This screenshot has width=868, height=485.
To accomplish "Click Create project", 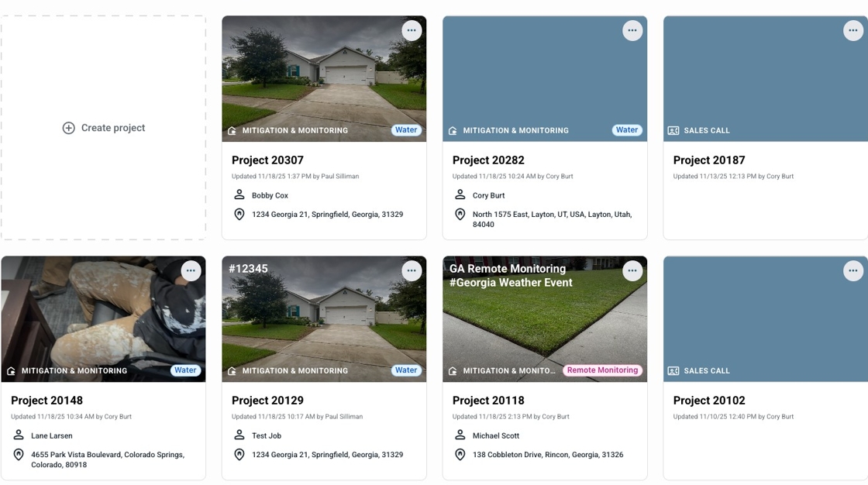I will point(104,128).
